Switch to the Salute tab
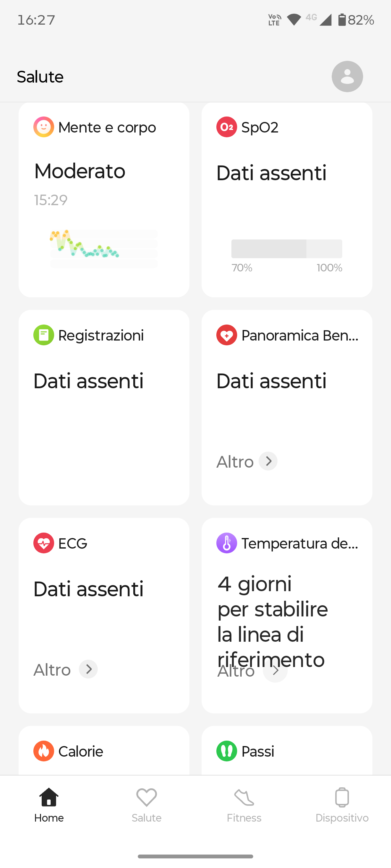The height and width of the screenshot is (868, 391). (146, 805)
